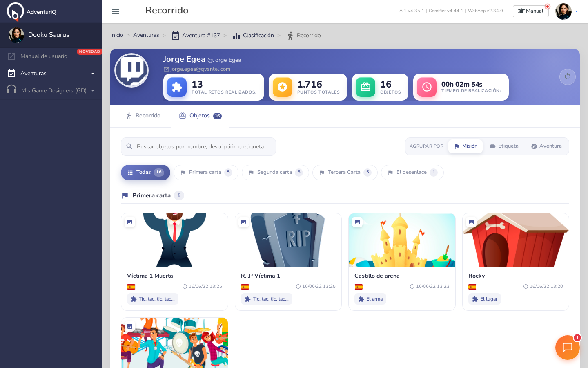Open the Castillo de arena thumbnail
Image resolution: width=588 pixels, height=368 pixels.
click(x=402, y=240)
